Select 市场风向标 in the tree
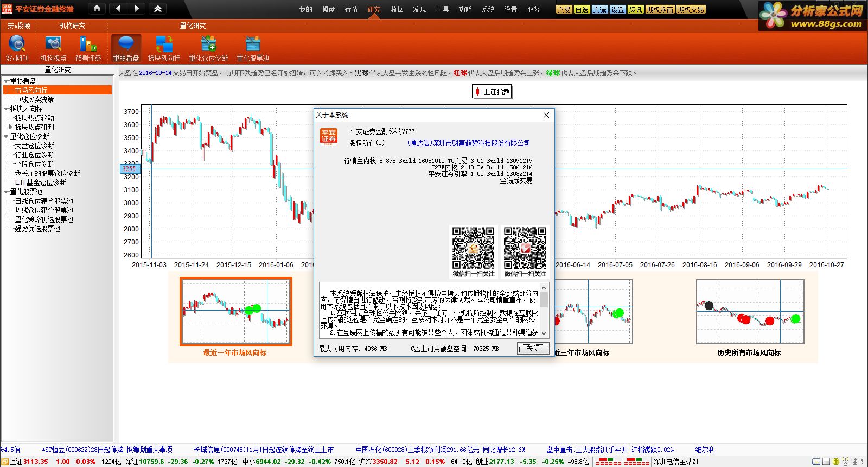This screenshot has height=467, width=868. [58, 90]
